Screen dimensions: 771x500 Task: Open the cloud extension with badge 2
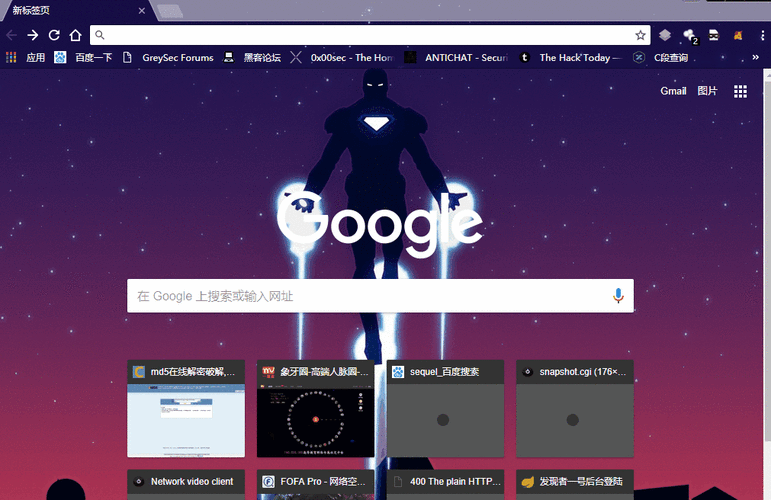pyautogui.click(x=690, y=35)
